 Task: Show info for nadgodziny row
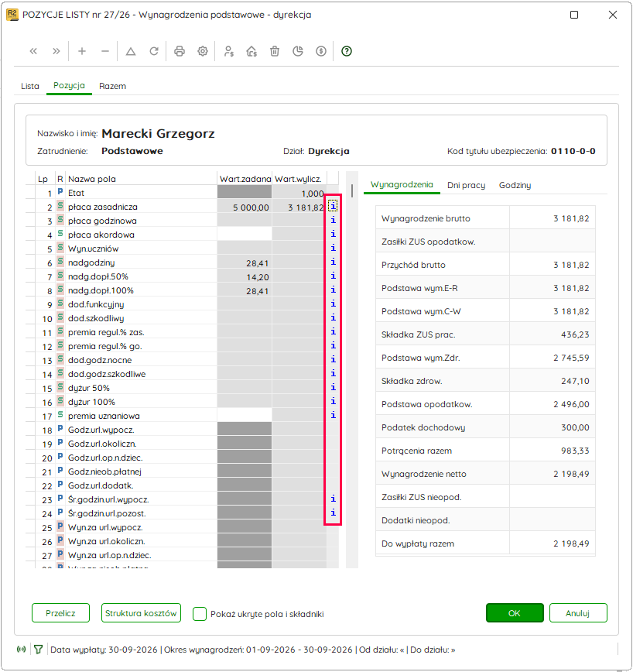coord(334,262)
